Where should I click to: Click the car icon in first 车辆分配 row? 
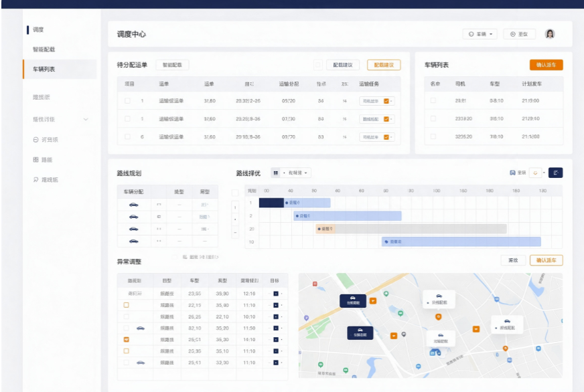[x=134, y=205]
